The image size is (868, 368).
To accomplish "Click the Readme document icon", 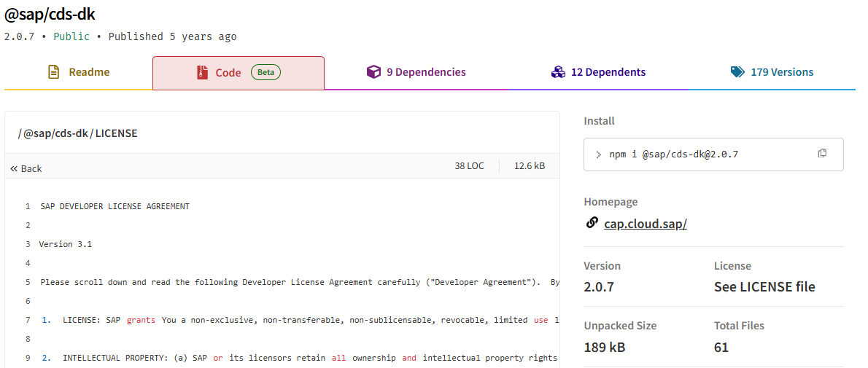I will click(54, 72).
